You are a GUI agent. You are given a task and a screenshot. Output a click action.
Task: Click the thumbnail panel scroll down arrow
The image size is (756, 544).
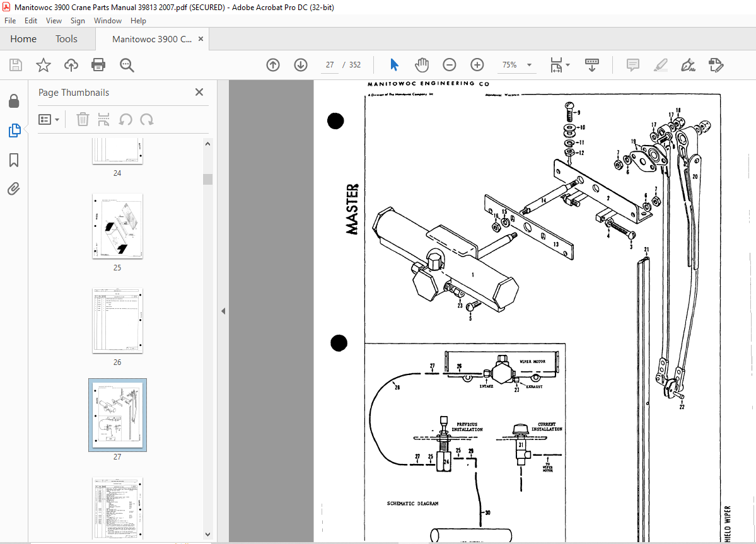pos(208,534)
